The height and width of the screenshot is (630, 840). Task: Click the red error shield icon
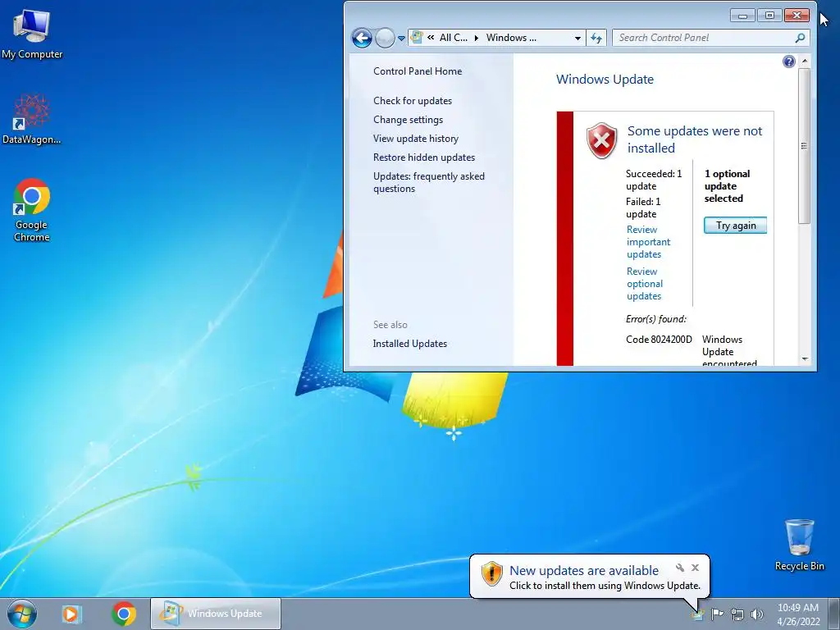[601, 140]
